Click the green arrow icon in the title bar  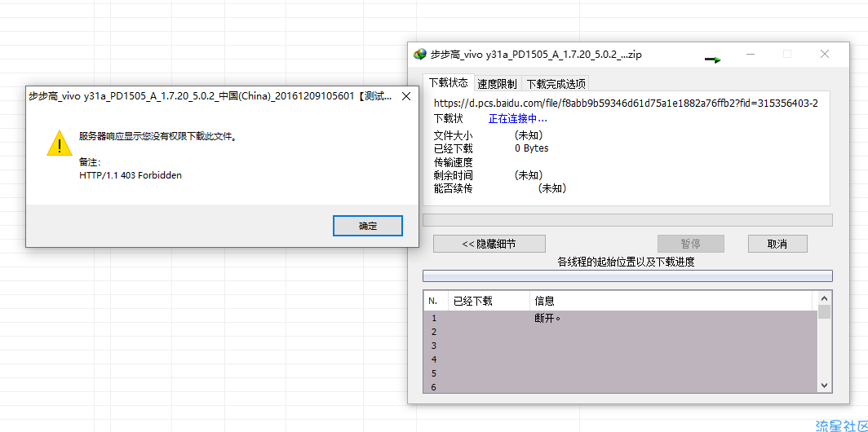[x=713, y=60]
